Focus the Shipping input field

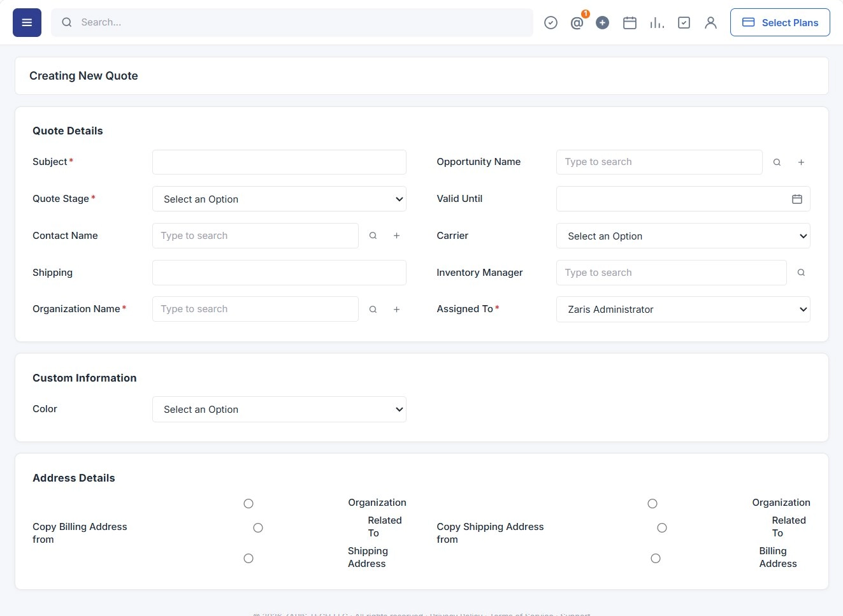click(x=279, y=273)
